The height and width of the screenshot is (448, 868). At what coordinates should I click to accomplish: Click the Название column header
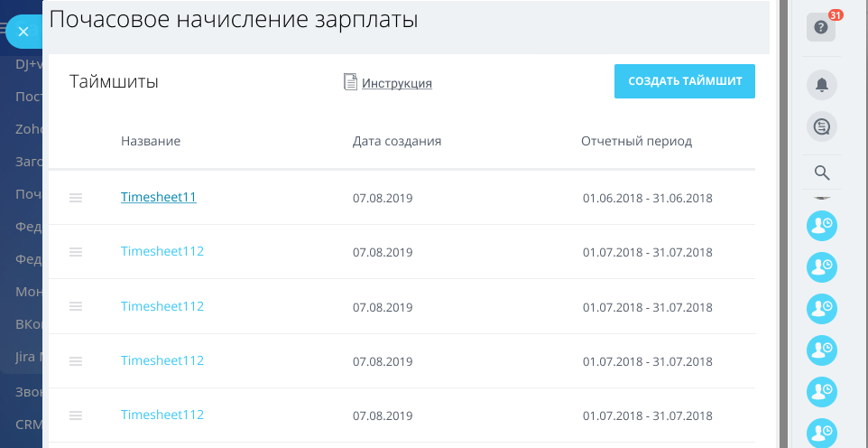(151, 141)
